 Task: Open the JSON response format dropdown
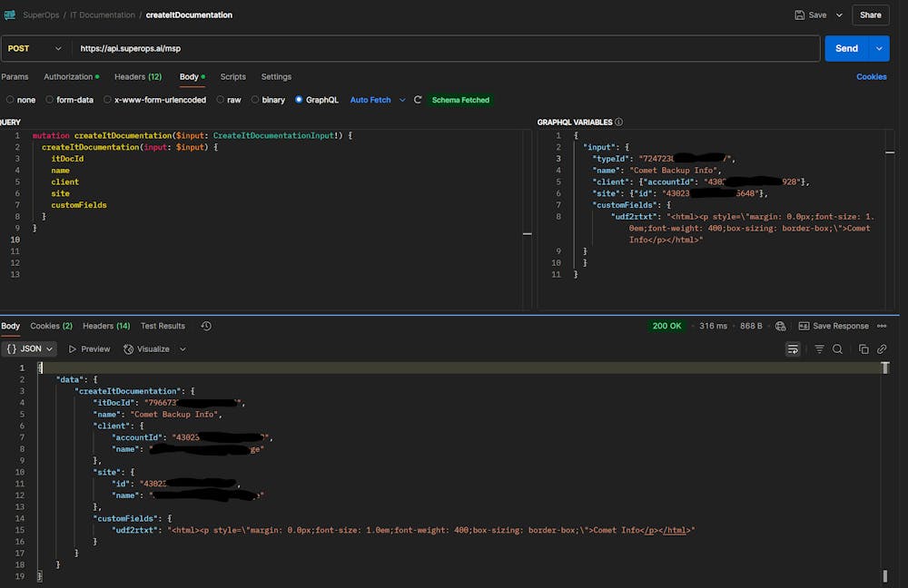point(30,348)
